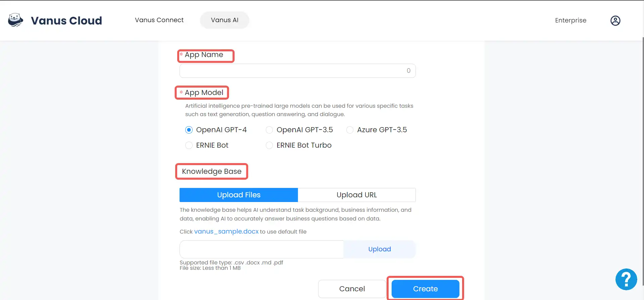Switch to the Upload URL tab
This screenshot has width=644, height=300.
coord(357,195)
